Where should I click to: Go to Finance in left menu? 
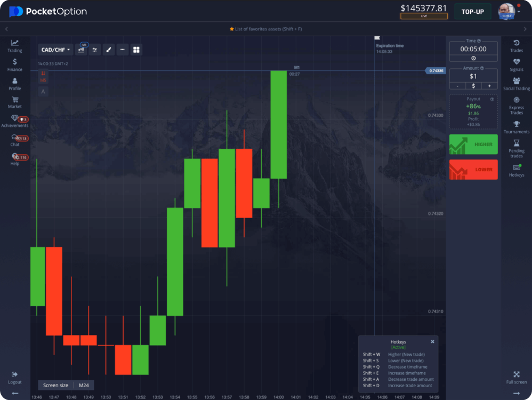point(15,65)
